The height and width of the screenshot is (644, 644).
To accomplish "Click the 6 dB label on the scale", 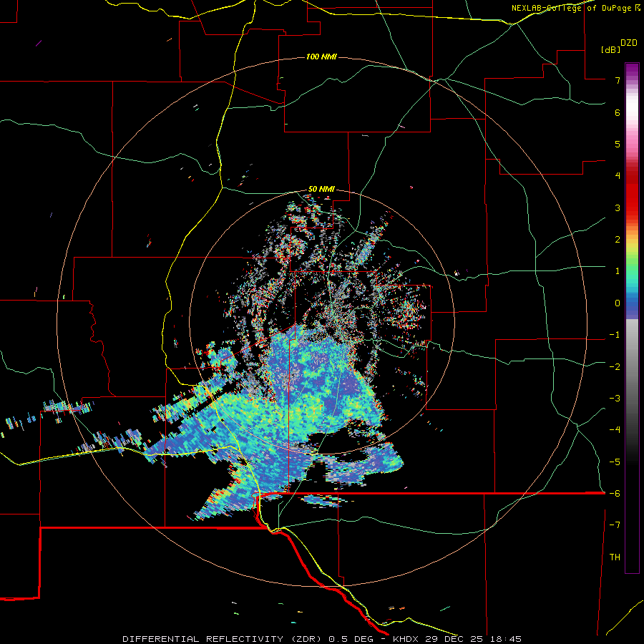I will click(618, 112).
